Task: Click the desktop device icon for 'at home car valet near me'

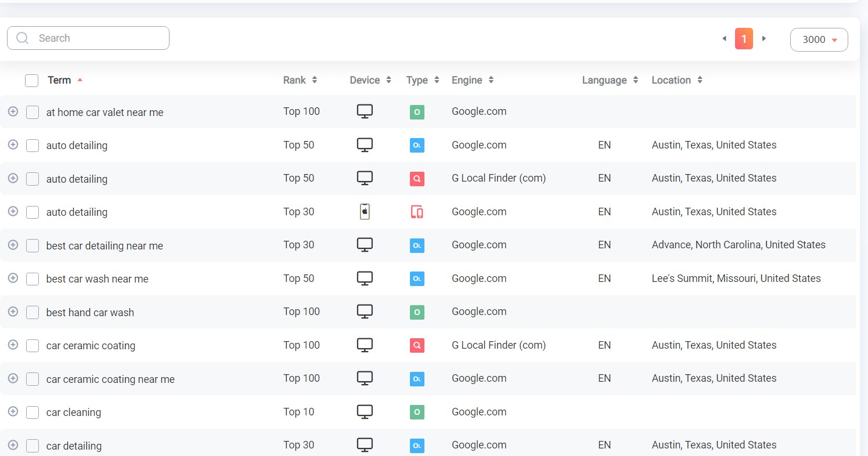Action: coord(365,111)
